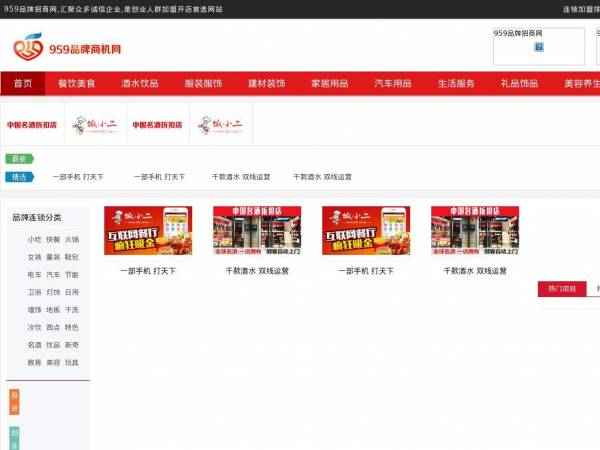The image size is (600, 450).
Task: Select the 教育 category link
Action: [x=34, y=363]
